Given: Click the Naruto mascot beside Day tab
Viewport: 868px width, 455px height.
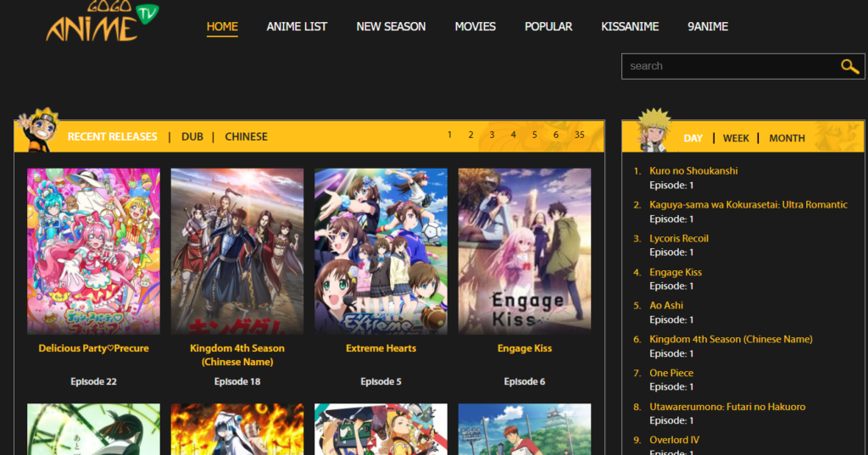Looking at the screenshot, I should (654, 130).
